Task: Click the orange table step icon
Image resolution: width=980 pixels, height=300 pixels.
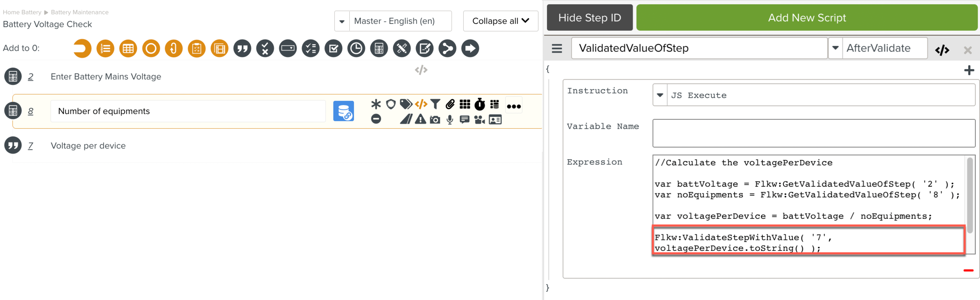Action: pyautogui.click(x=128, y=49)
